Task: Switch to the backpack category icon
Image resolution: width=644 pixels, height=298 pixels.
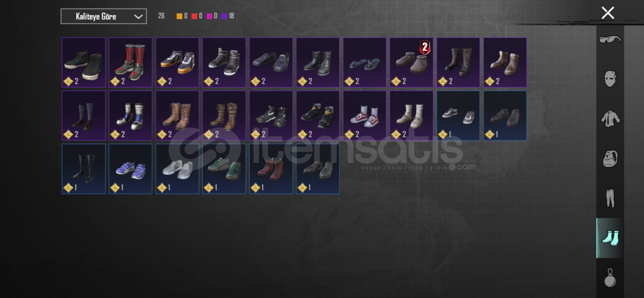Action: point(610,158)
